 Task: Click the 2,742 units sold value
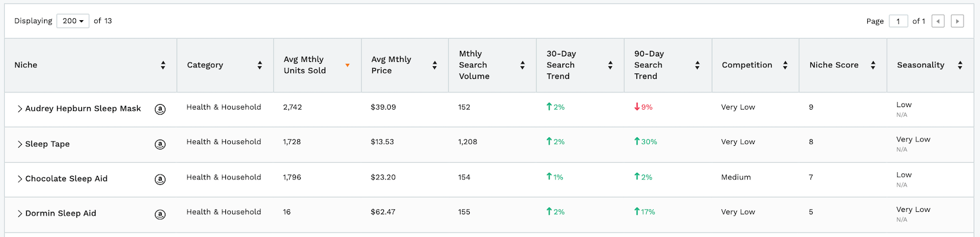[x=293, y=107]
